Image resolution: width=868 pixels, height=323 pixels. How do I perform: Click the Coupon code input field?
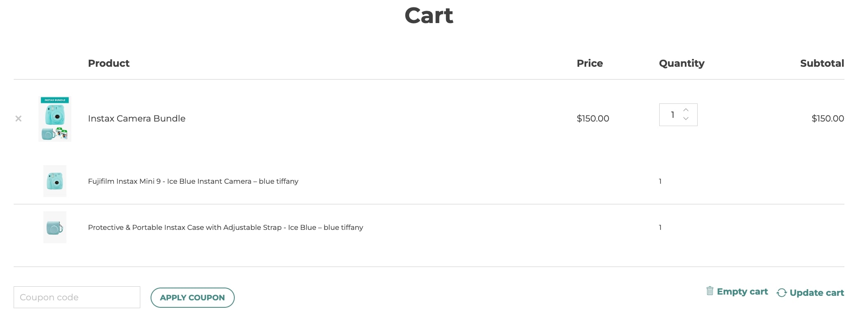pyautogui.click(x=77, y=297)
